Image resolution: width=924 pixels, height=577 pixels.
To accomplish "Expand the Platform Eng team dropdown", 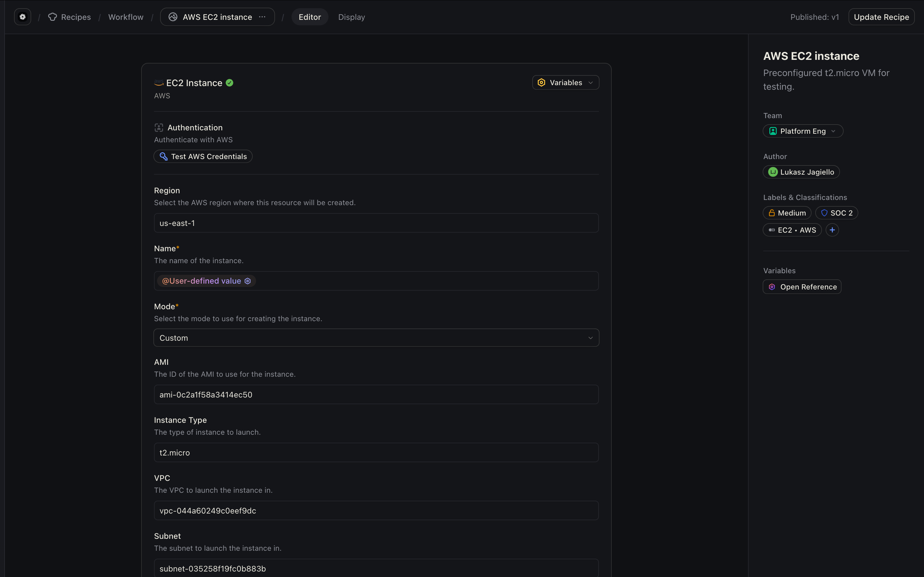I will (x=803, y=131).
